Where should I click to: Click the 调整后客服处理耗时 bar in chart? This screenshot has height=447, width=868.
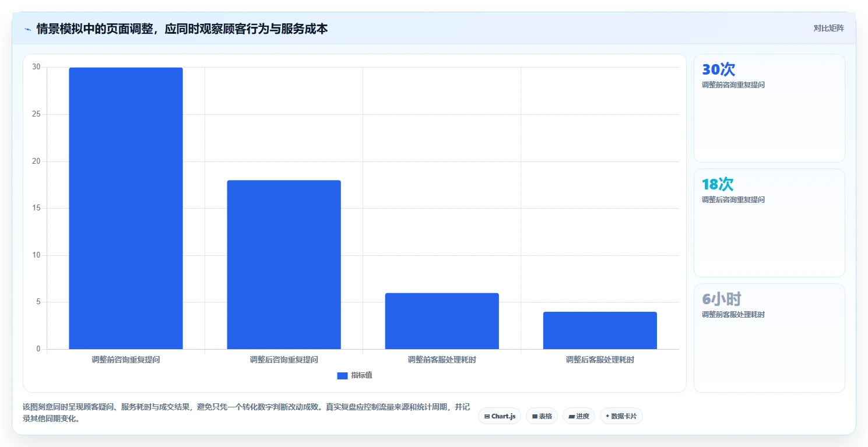click(600, 330)
